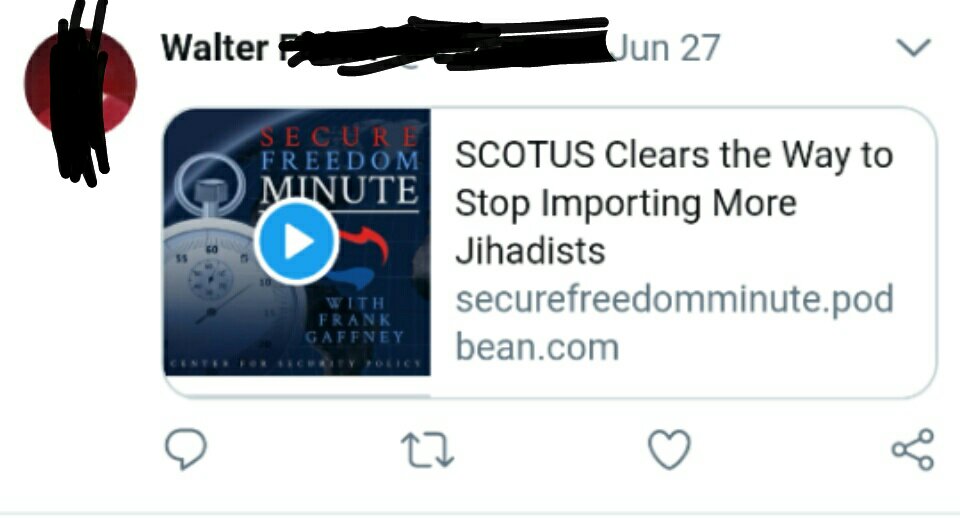
Task: Open Walter's profile via display name
Action: [x=214, y=48]
